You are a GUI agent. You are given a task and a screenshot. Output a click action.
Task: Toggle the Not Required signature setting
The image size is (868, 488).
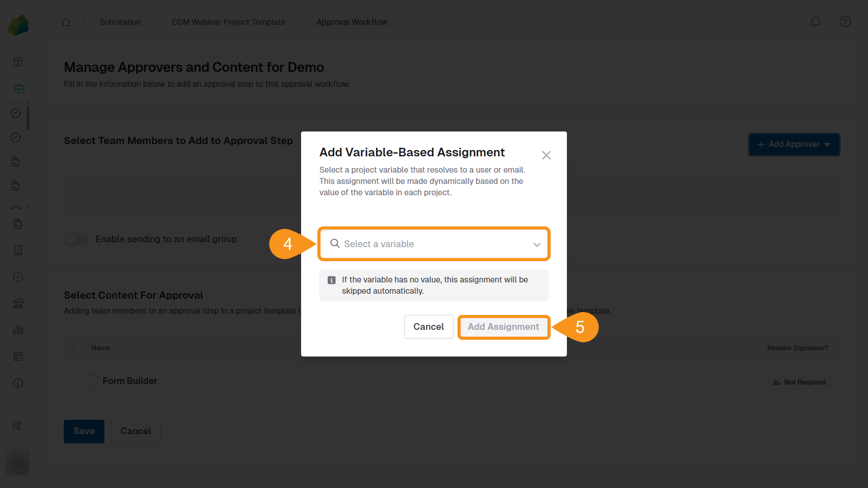point(799,382)
